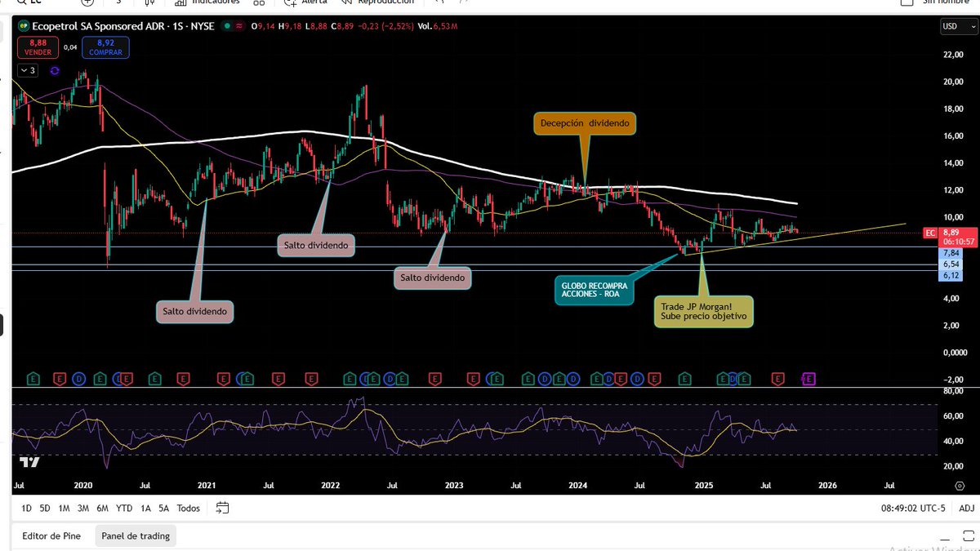
Task: Open the go-to-date calendar icon
Action: point(222,508)
